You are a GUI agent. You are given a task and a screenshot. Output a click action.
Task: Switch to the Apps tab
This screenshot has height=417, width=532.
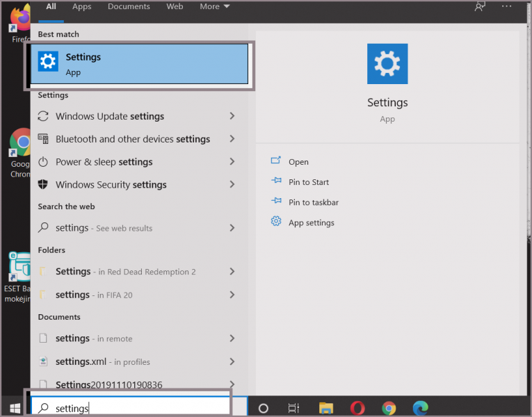82,7
